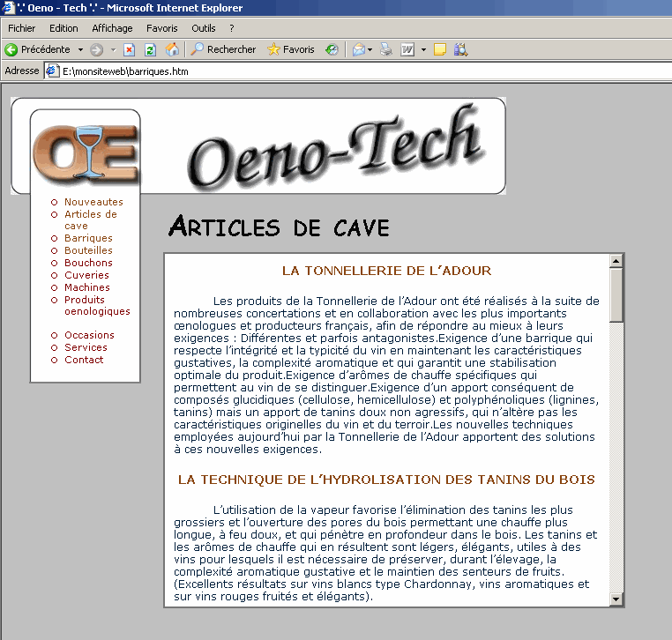Open the Produits oenologiques link

click(97, 305)
